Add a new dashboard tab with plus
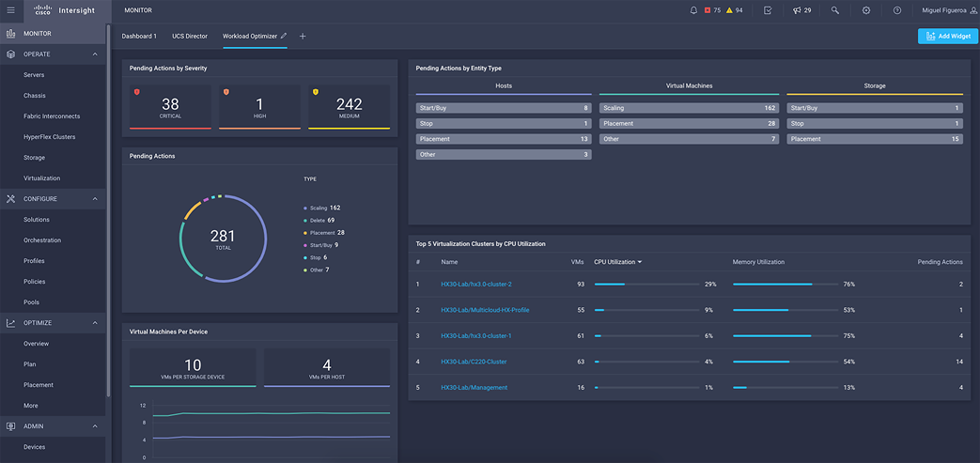The image size is (980, 463). (303, 37)
